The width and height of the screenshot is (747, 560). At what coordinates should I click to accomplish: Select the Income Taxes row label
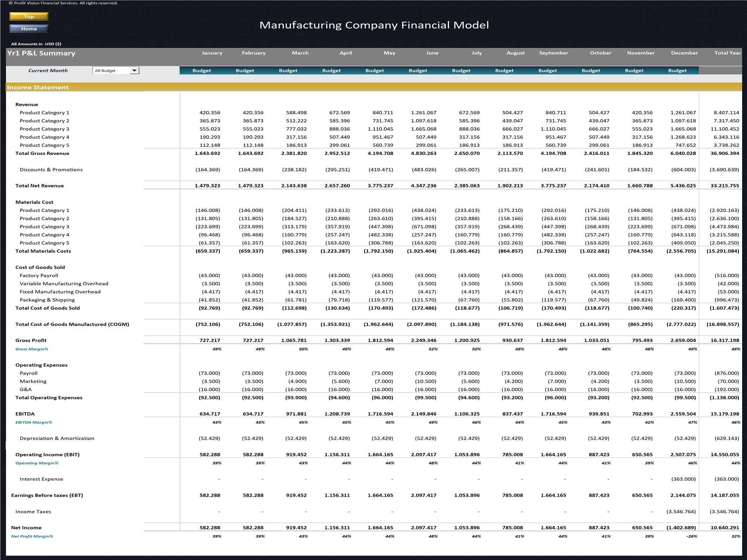point(33,511)
